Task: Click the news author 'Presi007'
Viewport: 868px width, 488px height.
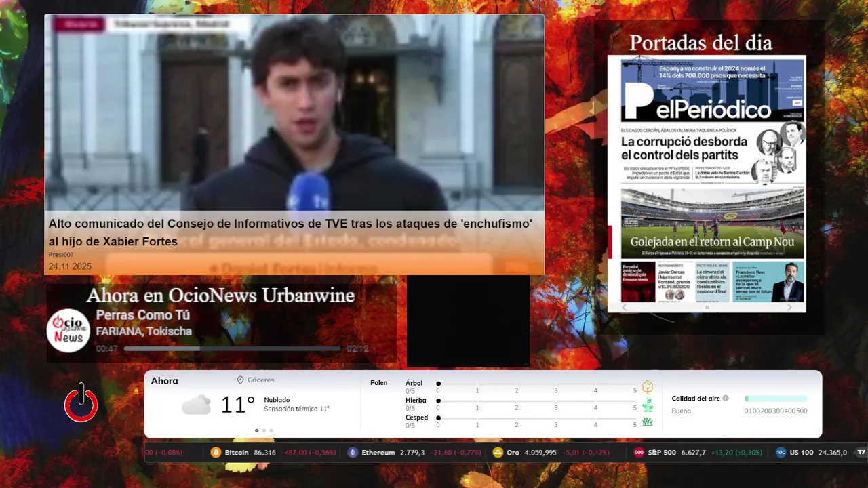Action: (x=61, y=255)
